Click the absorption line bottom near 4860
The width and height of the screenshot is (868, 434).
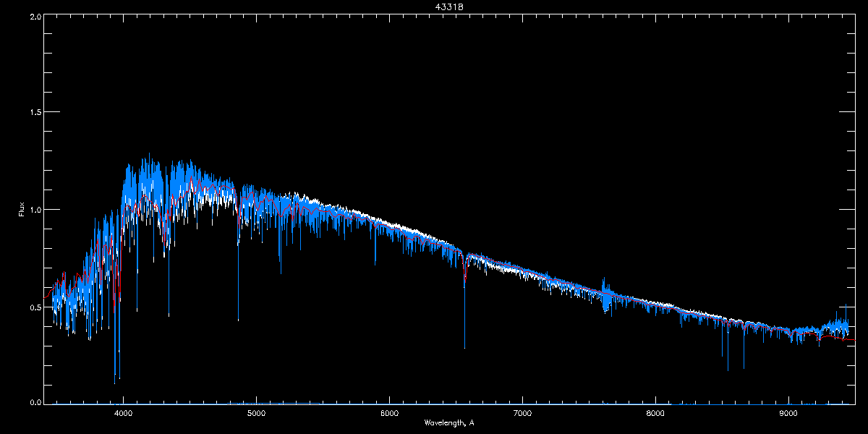click(238, 320)
